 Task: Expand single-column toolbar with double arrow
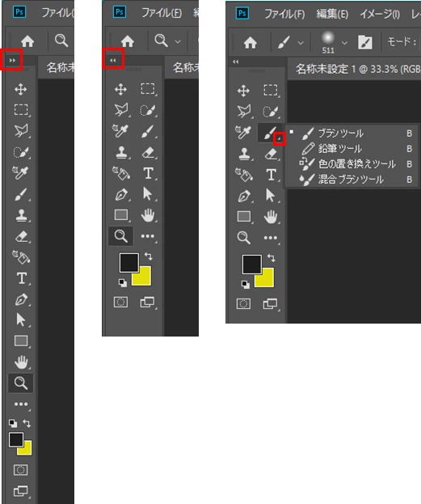coord(12,60)
